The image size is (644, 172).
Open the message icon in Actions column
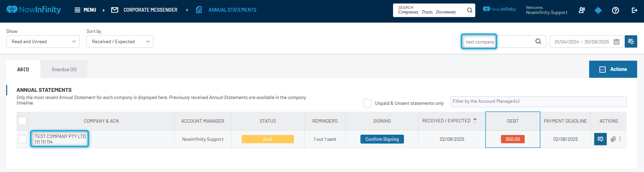click(600, 139)
